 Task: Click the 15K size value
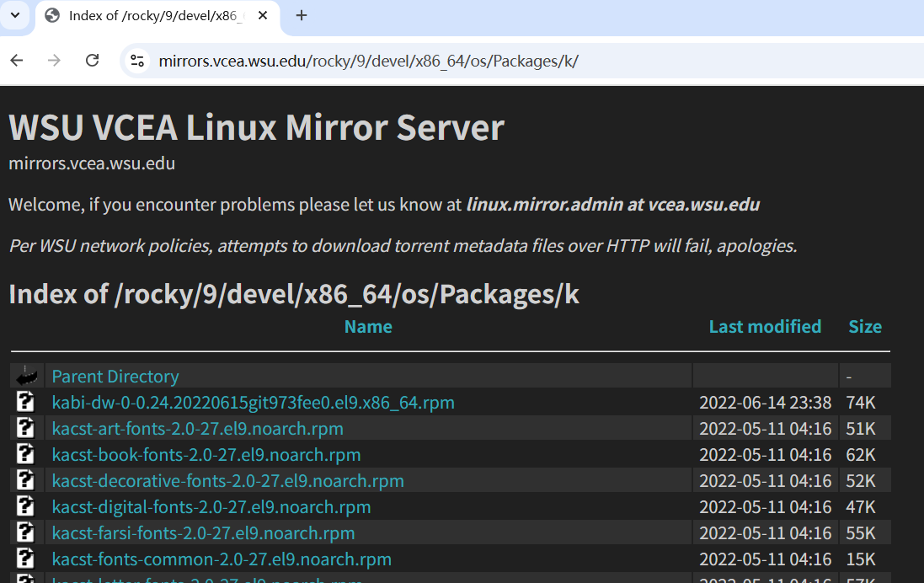861,559
